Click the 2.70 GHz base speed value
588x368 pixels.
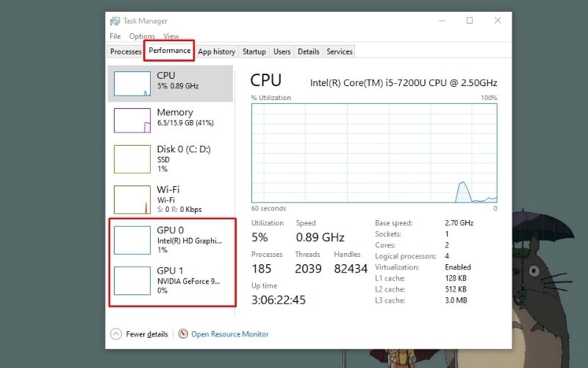[x=459, y=223]
